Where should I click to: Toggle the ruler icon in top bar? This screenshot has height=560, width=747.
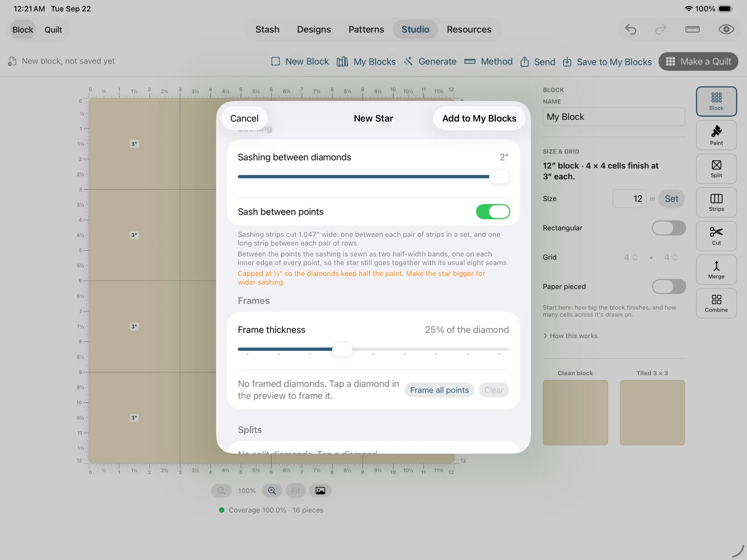(x=692, y=29)
